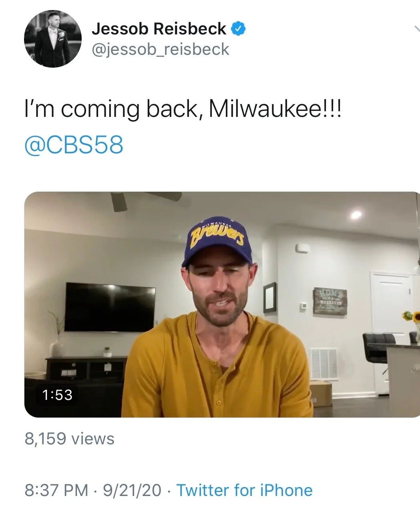
Task: Click the 8:37 PM timestamp
Action: coord(56,490)
